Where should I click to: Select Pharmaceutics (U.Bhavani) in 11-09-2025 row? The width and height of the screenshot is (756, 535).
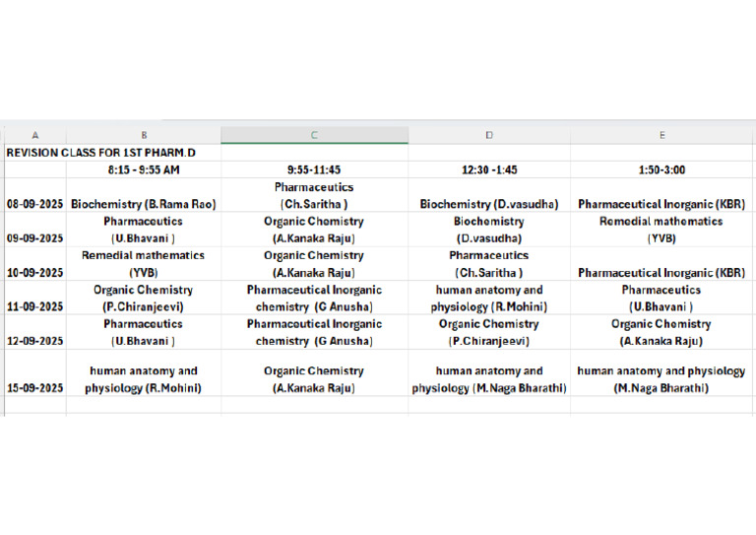pyautogui.click(x=661, y=298)
